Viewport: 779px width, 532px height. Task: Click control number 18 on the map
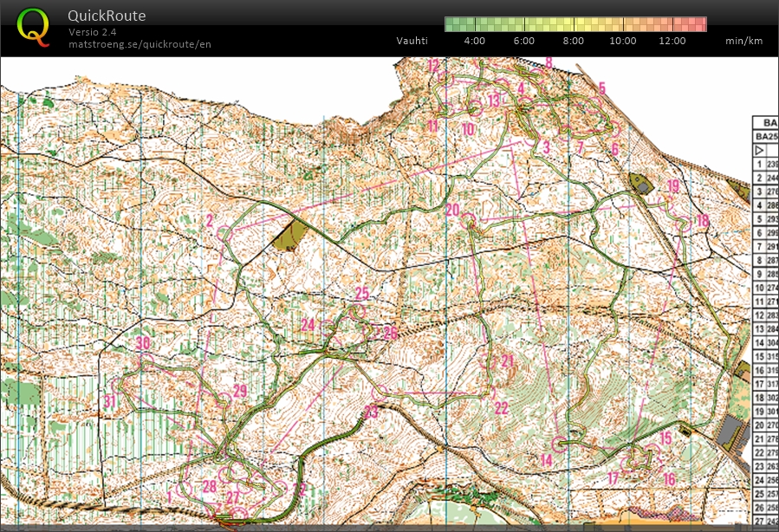[702, 220]
